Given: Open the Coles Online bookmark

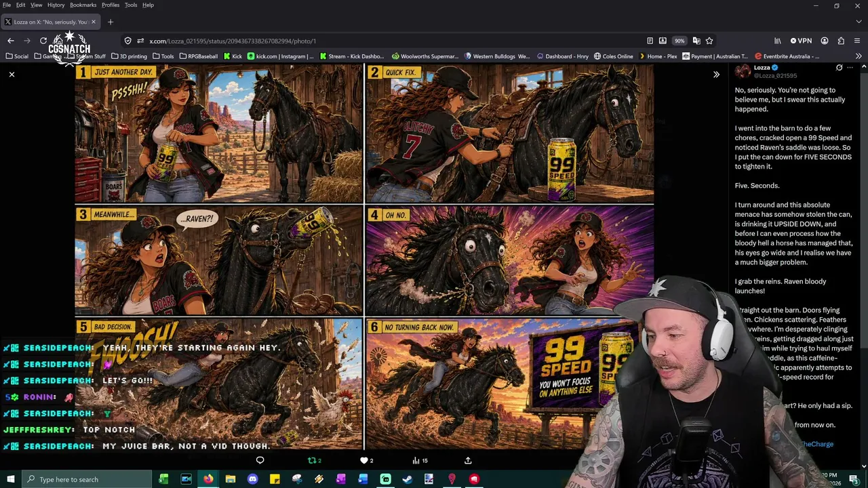Looking at the screenshot, I should click(613, 56).
